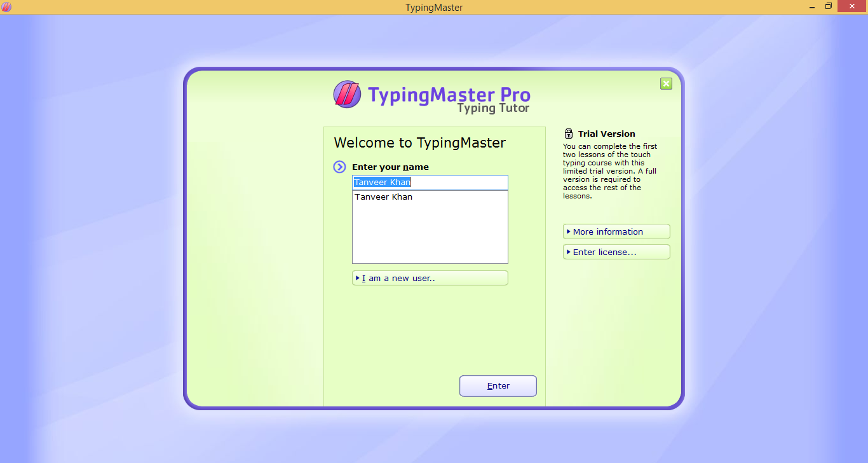Click the TypingMaster application icon in the title bar

click(x=7, y=7)
